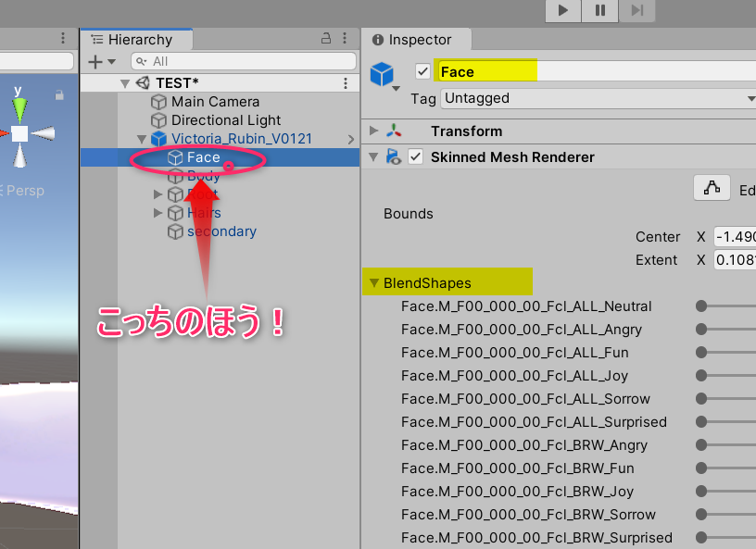This screenshot has width=756, height=549.
Task: Switch to the Hierarchy tab
Action: click(137, 40)
